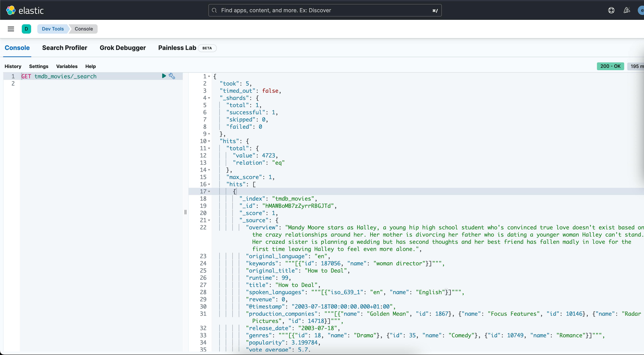Open the Painless Lab tab
This screenshot has height=355, width=644.
pyautogui.click(x=177, y=48)
